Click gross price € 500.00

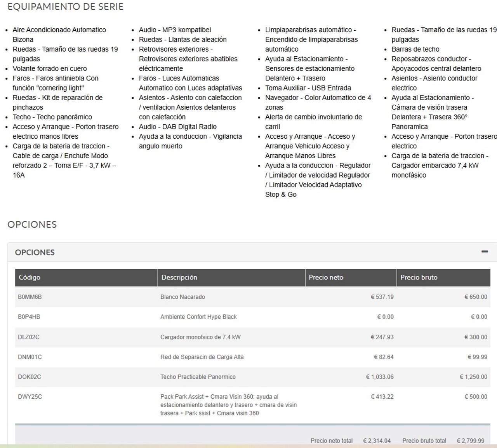point(476,397)
